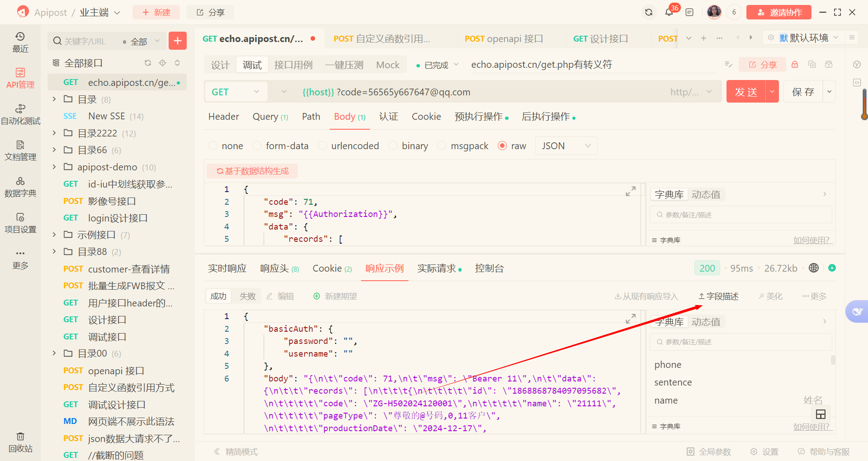Open 项目设置 in the sidebar
Viewport: 868px width, 461px height.
(20, 223)
